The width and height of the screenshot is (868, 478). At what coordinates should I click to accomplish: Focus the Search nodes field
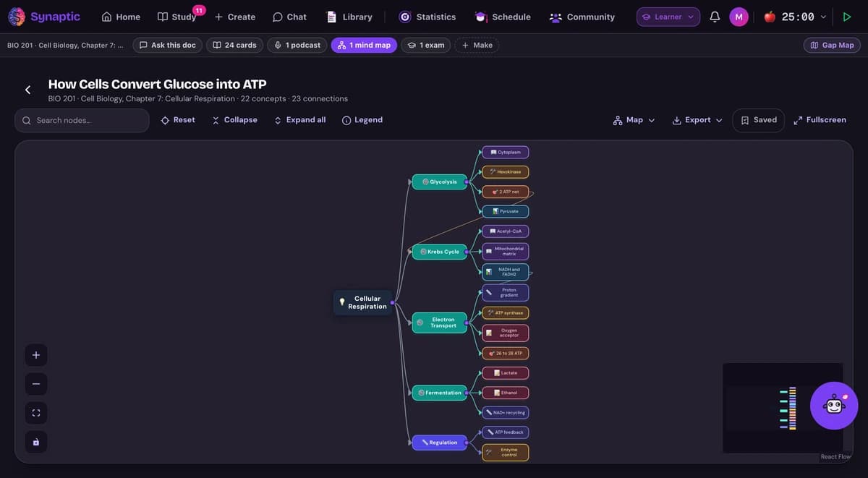coord(82,120)
